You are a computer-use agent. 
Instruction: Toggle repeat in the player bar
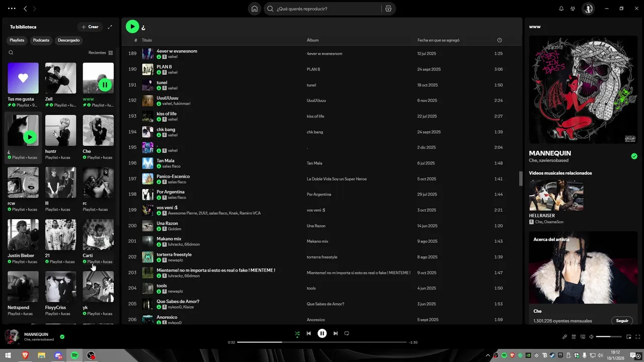coord(347,333)
